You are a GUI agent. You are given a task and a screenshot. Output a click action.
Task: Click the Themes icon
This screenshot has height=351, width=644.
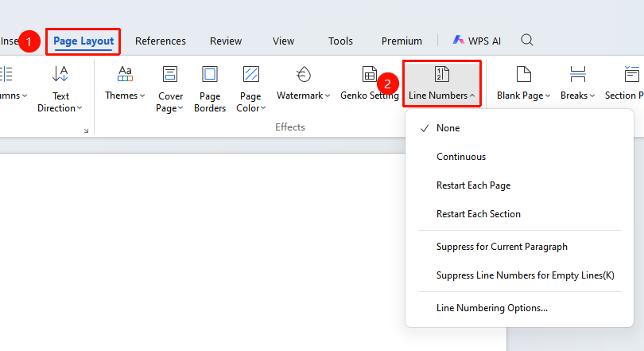(x=125, y=74)
